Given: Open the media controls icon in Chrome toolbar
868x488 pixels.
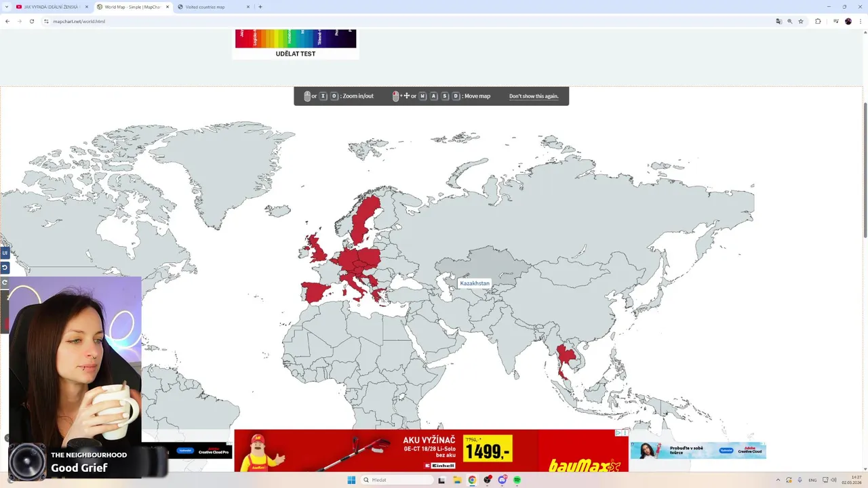Looking at the screenshot, I should tap(835, 21).
